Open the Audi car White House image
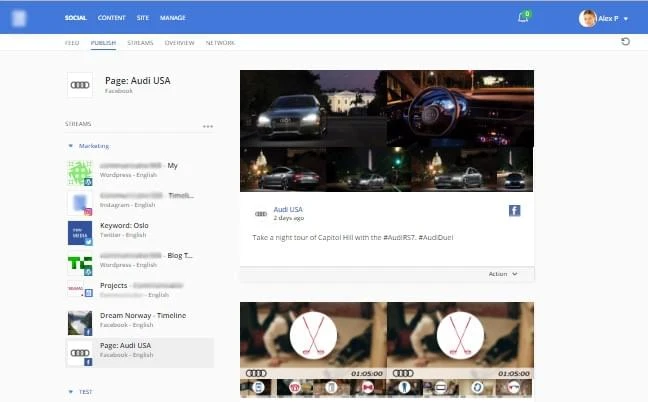 coord(313,109)
